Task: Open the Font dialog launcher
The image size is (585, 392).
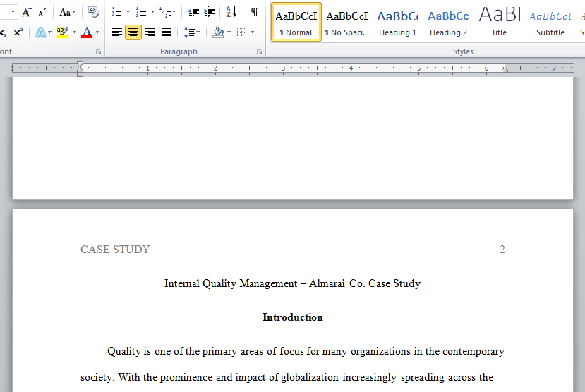Action: pos(99,52)
